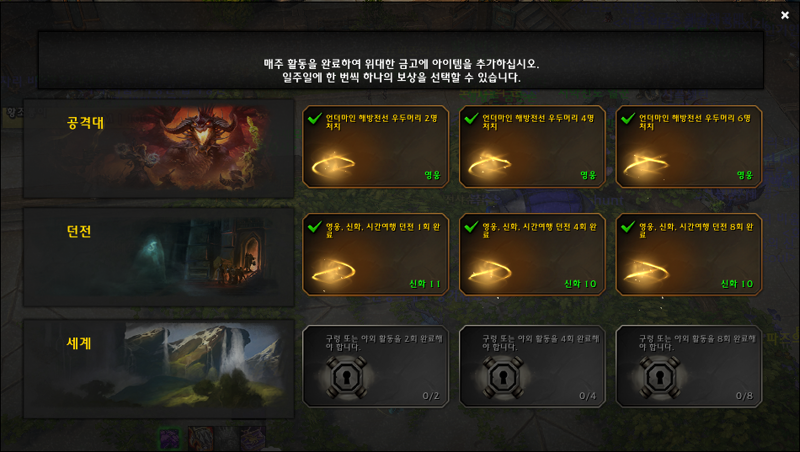Click the Great Vault instruction text header
The width and height of the screenshot is (800, 452).
click(401, 70)
